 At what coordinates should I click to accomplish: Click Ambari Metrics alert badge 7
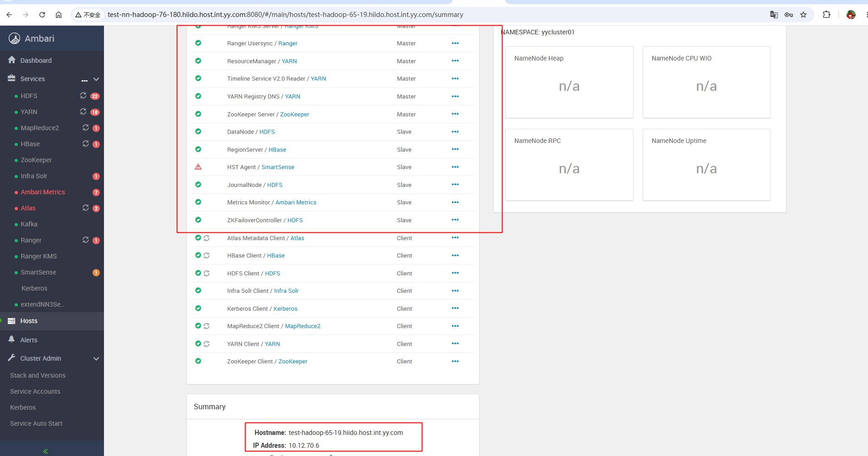coord(96,192)
